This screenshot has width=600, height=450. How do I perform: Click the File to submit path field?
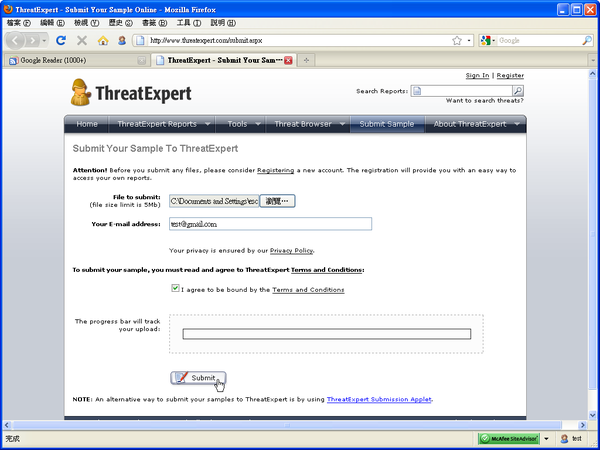pos(214,201)
